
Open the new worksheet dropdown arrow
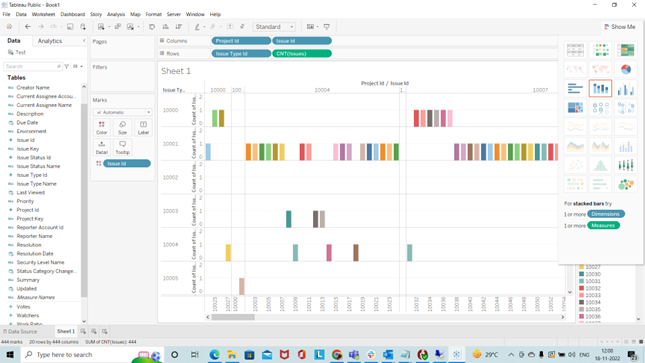coord(109,27)
